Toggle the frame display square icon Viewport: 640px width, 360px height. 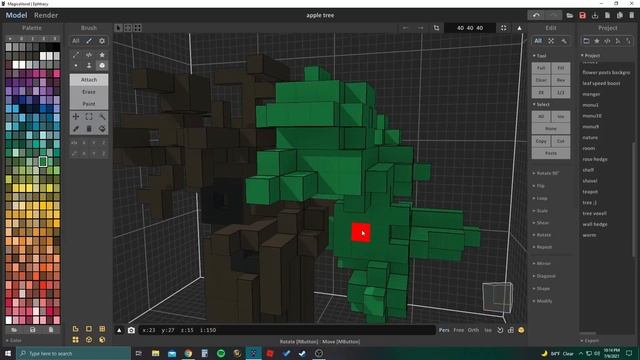(x=89, y=329)
